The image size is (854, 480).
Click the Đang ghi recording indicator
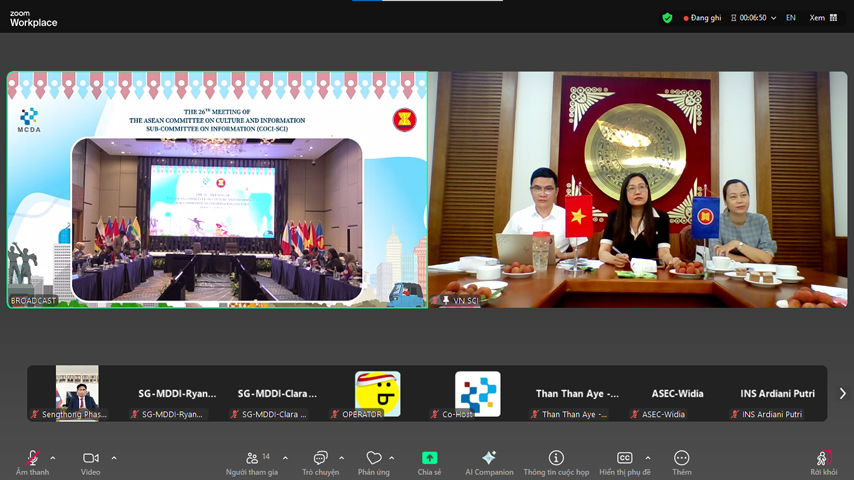(x=702, y=18)
